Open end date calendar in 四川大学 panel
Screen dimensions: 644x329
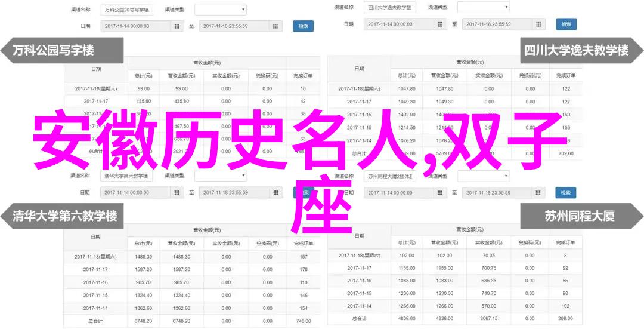[x=538, y=24]
